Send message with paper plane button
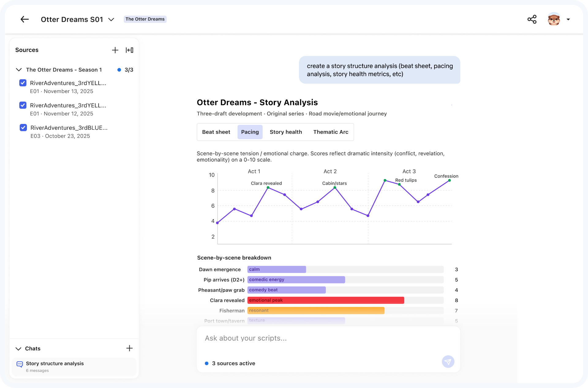The height and width of the screenshot is (388, 588). [x=448, y=362]
